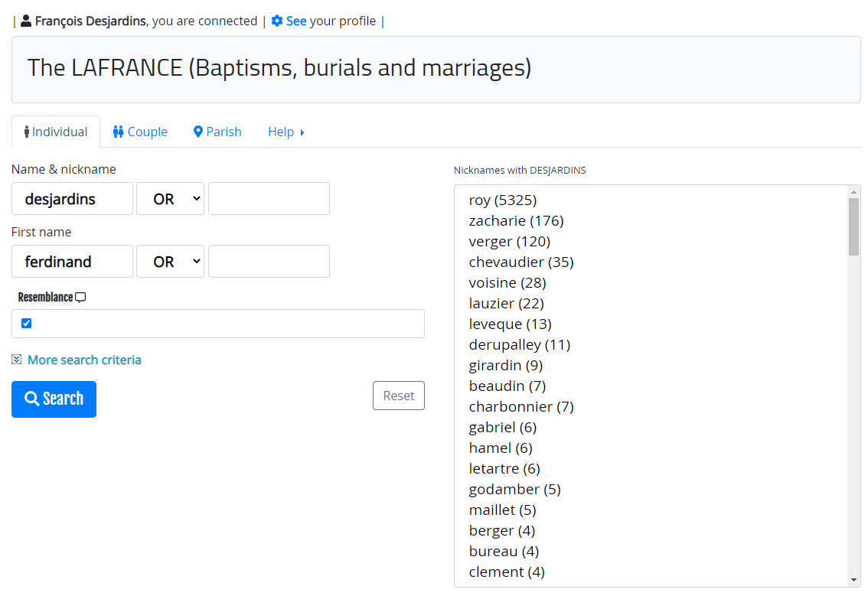
Task: Click the Nicknames with DESJARDINS heading
Action: coord(520,171)
